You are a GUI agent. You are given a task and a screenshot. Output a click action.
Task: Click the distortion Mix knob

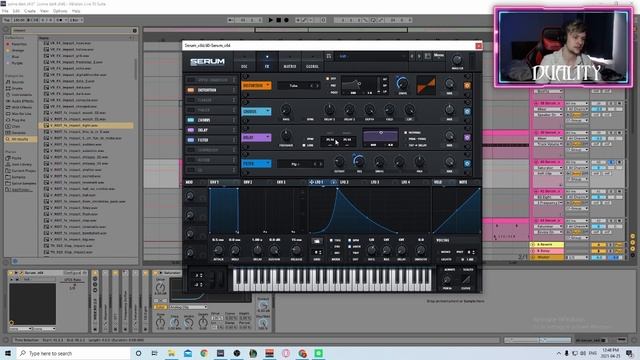coord(449,84)
